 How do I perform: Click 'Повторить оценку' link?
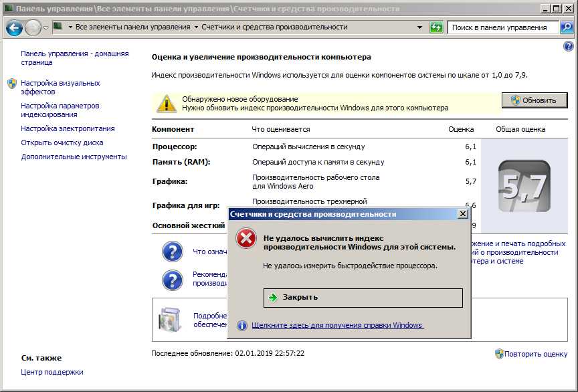point(536,354)
